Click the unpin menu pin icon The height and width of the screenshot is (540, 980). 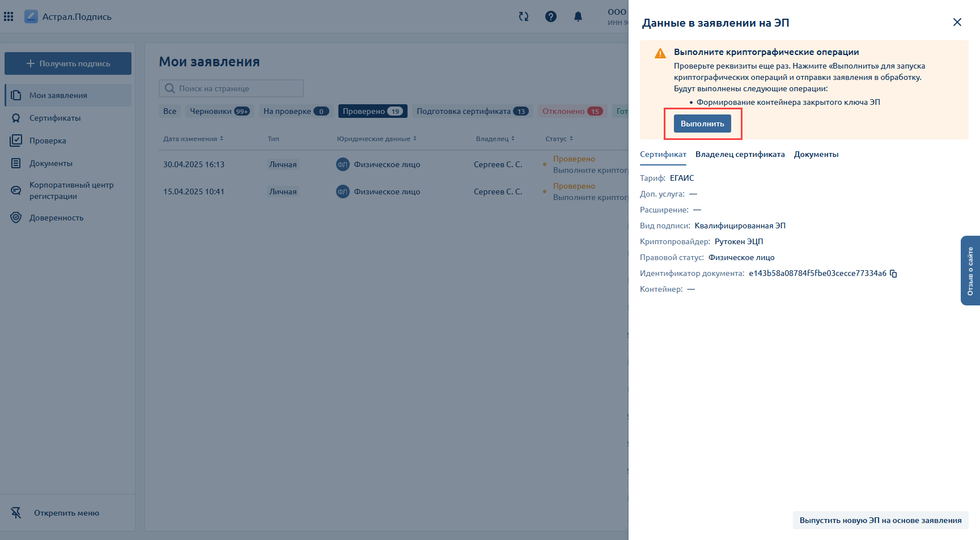point(16,513)
